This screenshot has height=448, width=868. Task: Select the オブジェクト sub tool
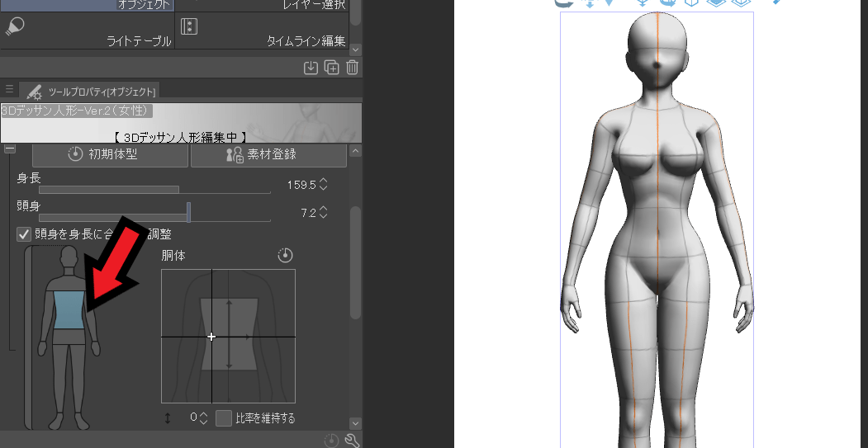click(88, 6)
